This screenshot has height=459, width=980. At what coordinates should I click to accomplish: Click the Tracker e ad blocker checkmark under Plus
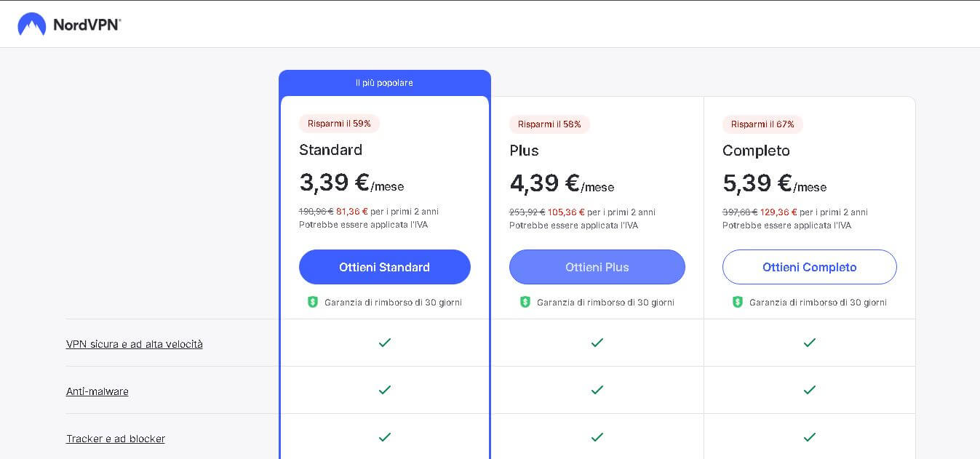[x=597, y=437]
